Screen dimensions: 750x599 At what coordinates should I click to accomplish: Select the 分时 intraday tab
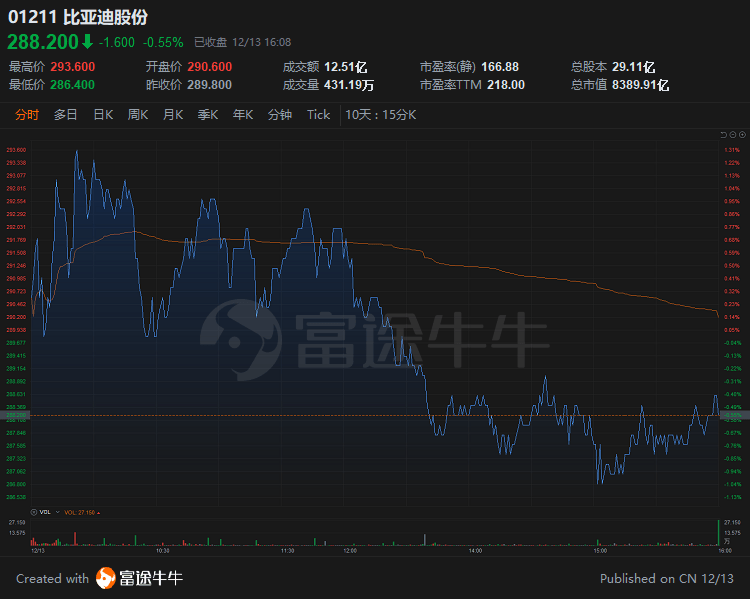(x=27, y=115)
